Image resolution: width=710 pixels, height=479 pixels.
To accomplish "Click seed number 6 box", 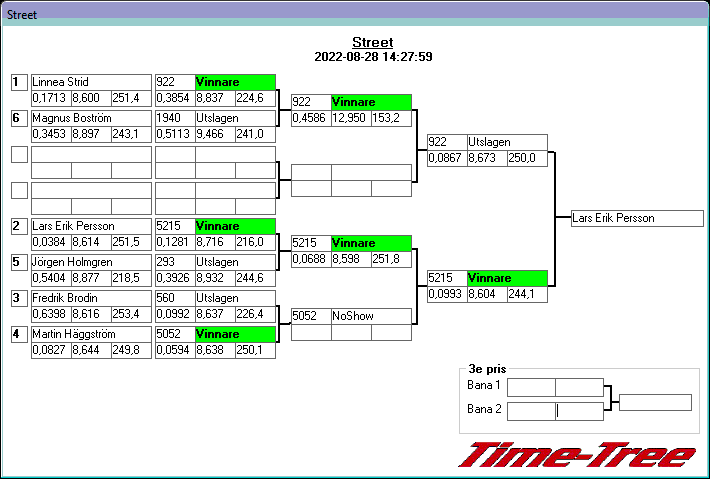I will (19, 119).
